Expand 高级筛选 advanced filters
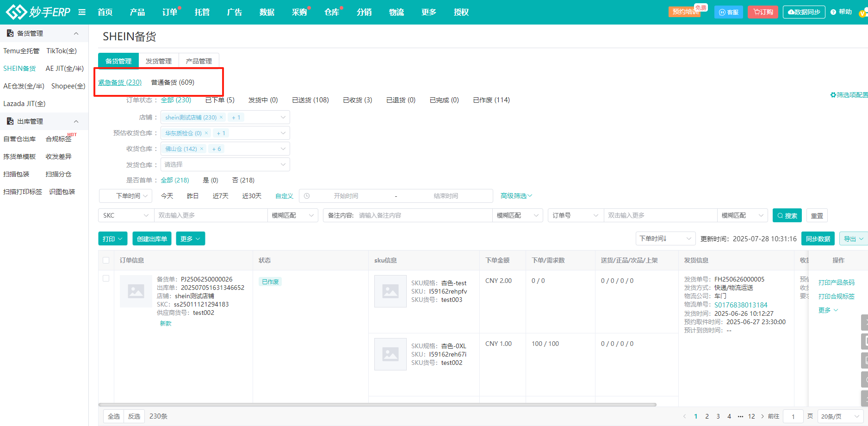This screenshot has height=426, width=868. (x=516, y=196)
